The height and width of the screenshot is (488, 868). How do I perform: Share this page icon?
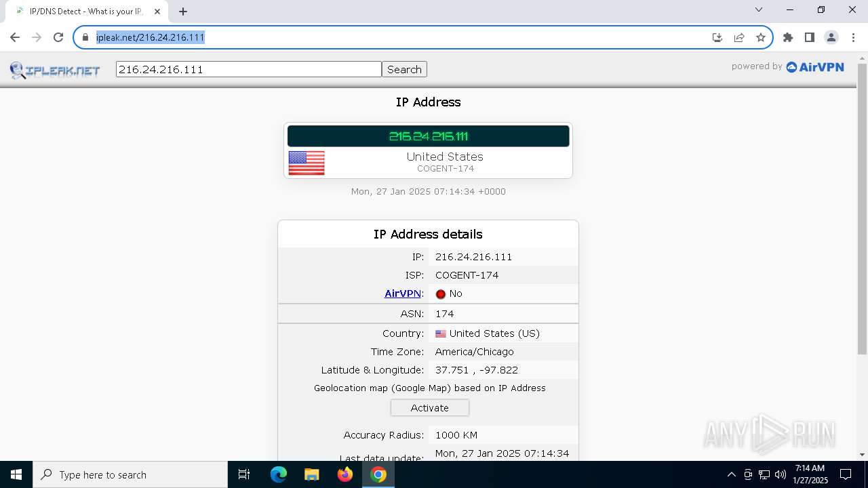point(739,37)
